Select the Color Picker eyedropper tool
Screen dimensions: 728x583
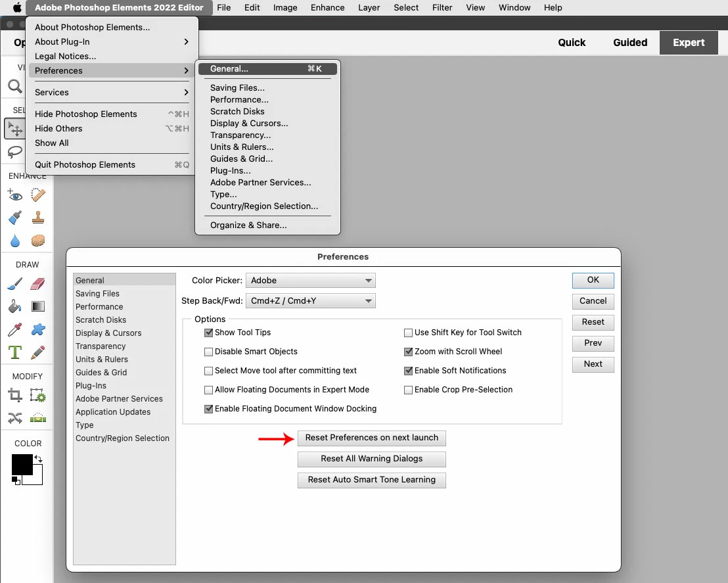pyautogui.click(x=15, y=329)
